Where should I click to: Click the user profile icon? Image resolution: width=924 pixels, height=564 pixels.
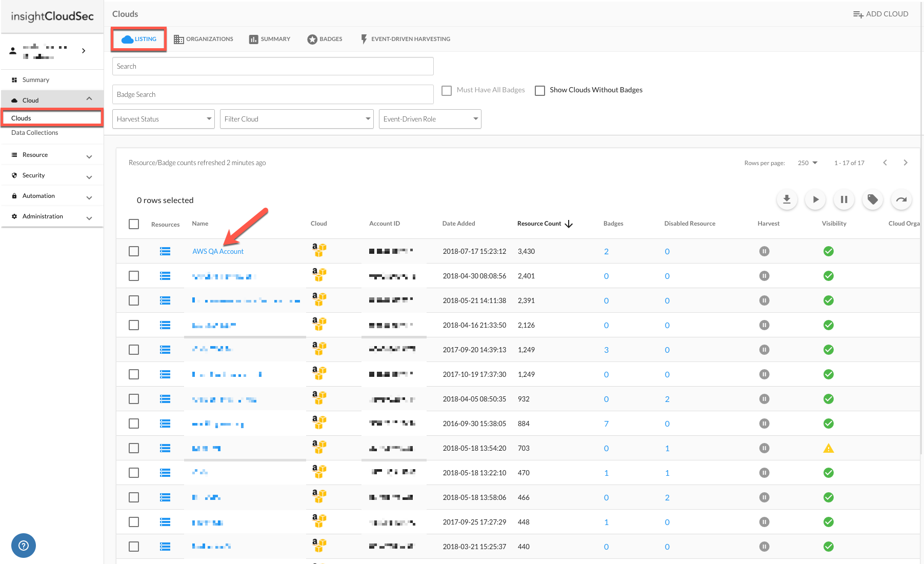point(13,51)
